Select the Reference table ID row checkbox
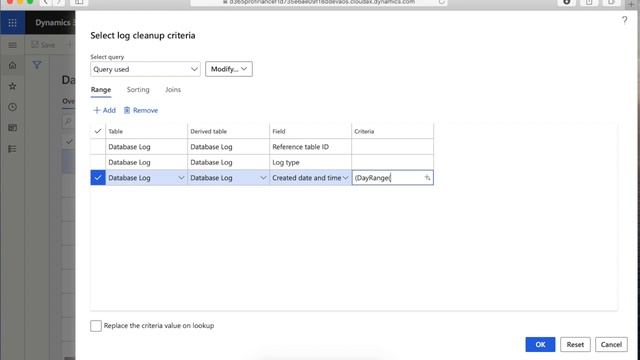 click(x=98, y=147)
